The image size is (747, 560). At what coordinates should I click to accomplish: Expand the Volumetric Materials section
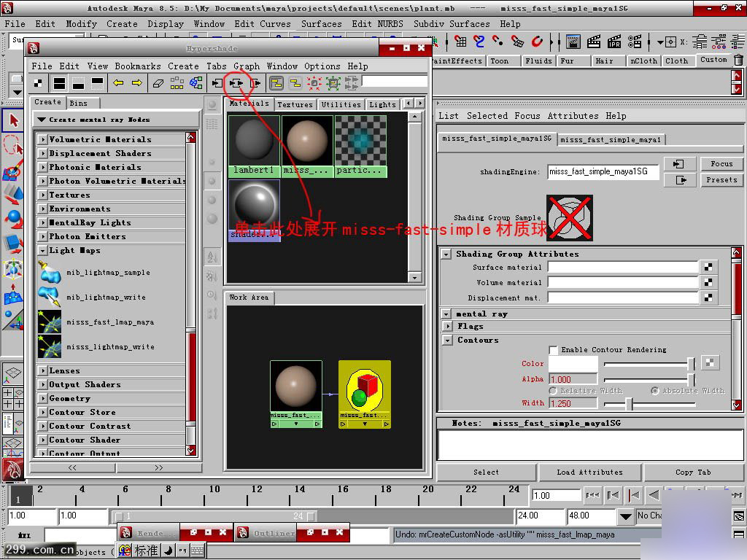coord(43,139)
